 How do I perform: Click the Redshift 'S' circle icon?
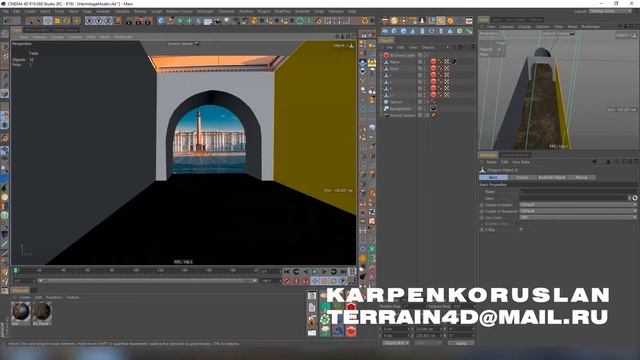(x=394, y=21)
